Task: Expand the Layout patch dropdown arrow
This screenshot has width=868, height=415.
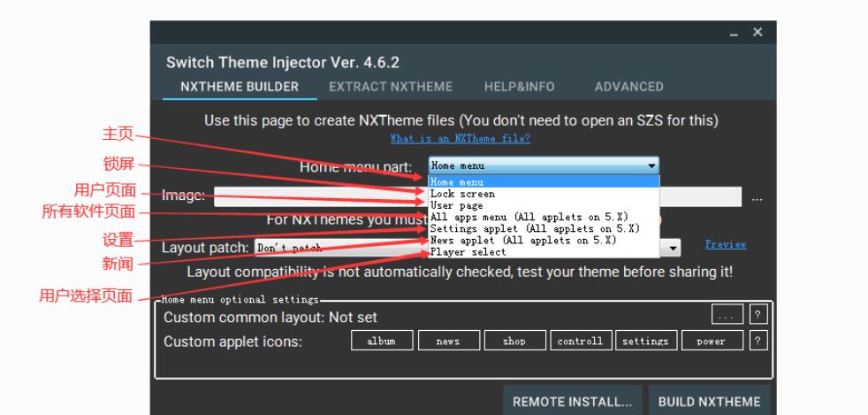Action: [674, 249]
